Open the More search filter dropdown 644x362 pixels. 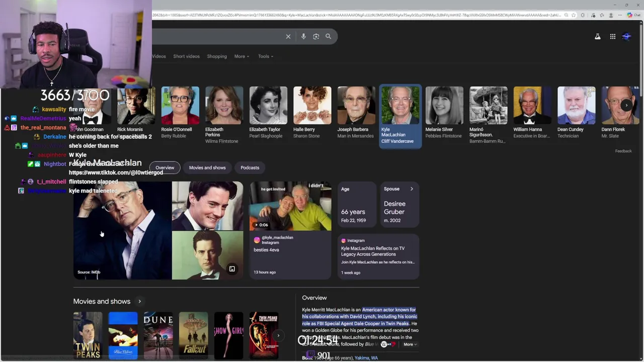tap(242, 56)
